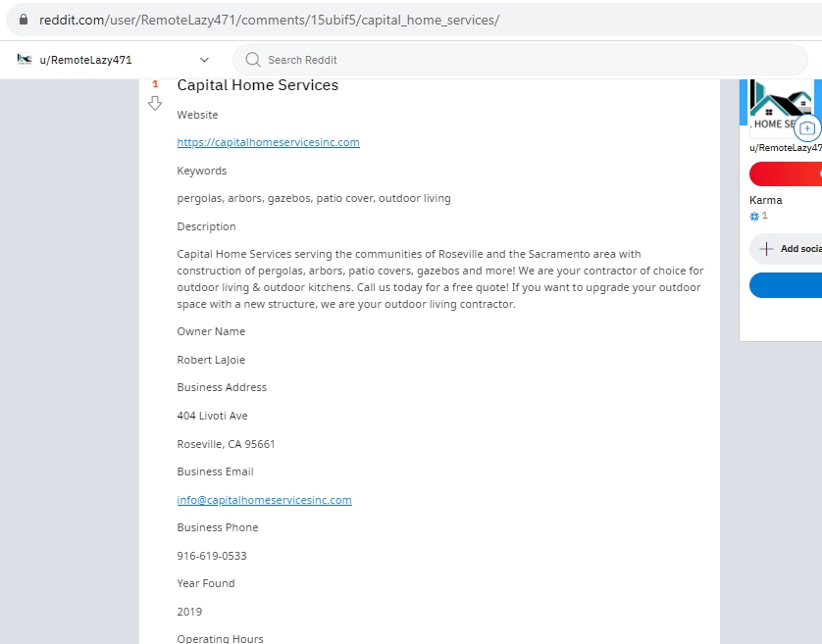Click the Keywords label
This screenshot has width=822, height=644.
pyautogui.click(x=202, y=171)
